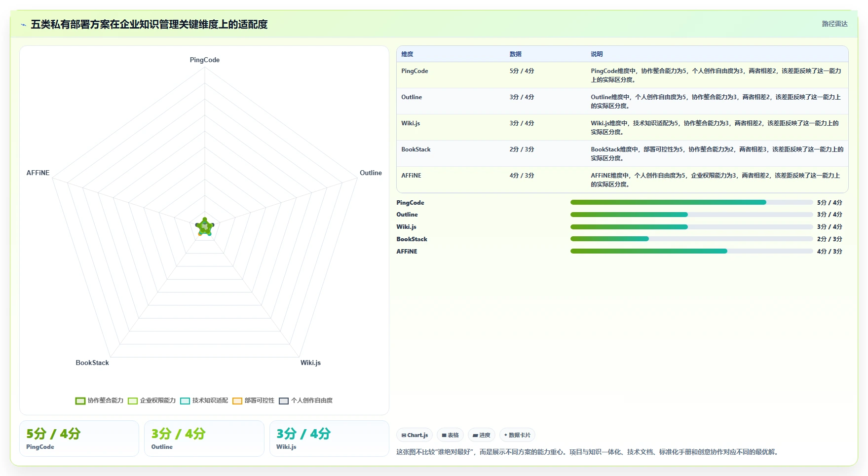Viewport: 868px width, 476px height.
Task: Toggle the 协作整合能力 legend swatch
Action: [x=80, y=401]
